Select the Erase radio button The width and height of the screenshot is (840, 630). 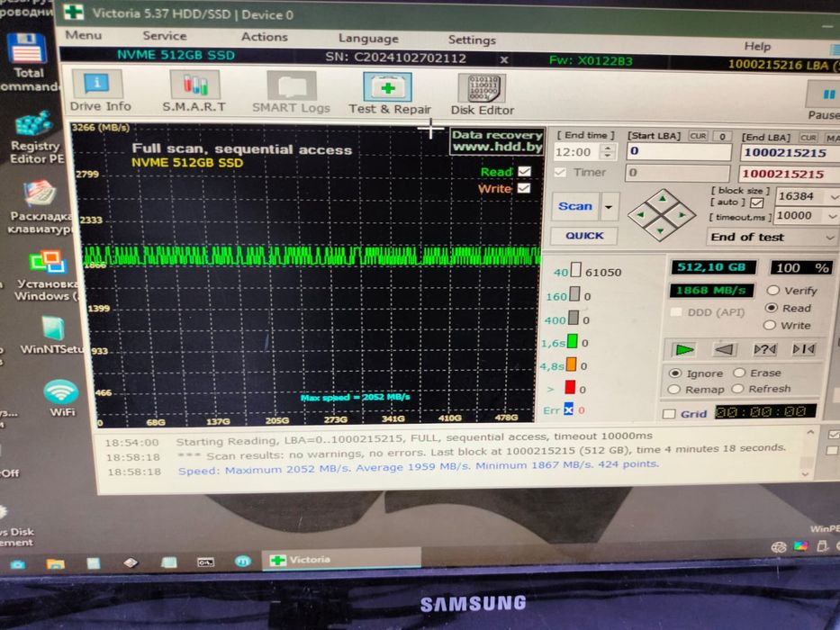click(739, 373)
